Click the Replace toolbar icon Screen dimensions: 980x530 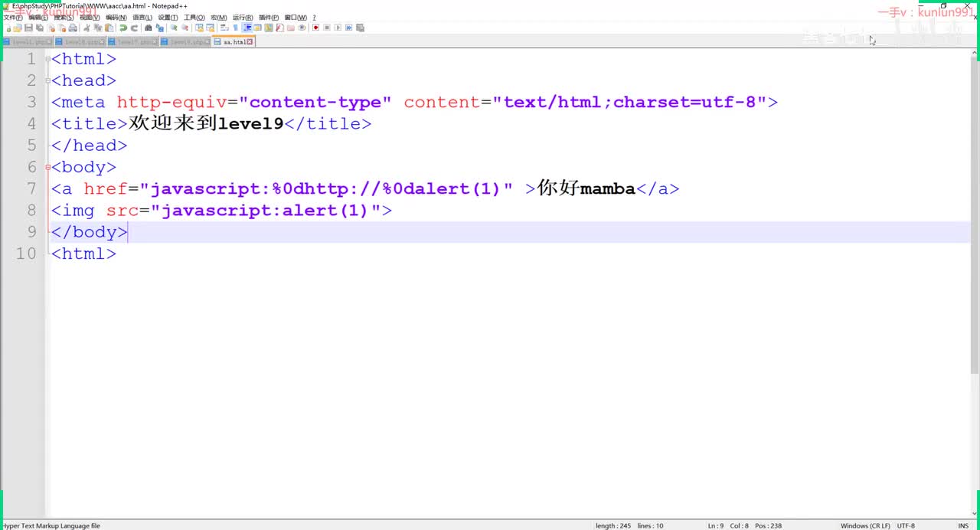[159, 28]
